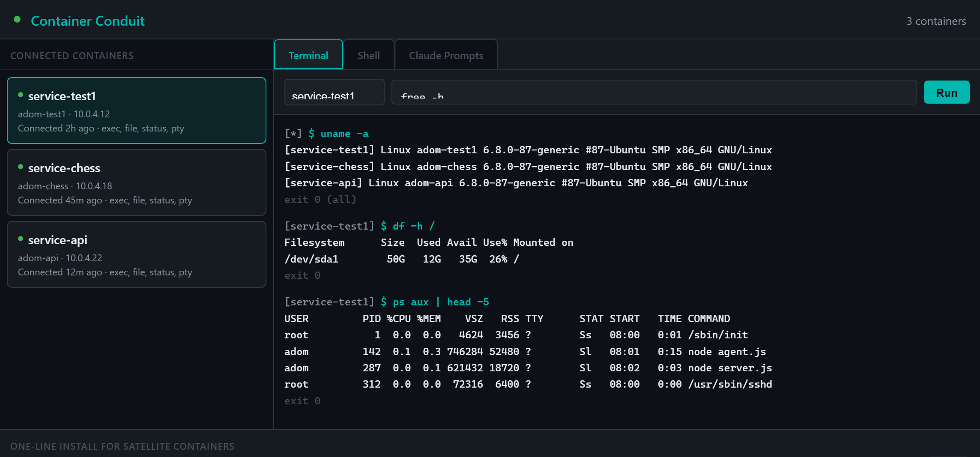Click the green status dot of service-chess
The height and width of the screenshot is (457, 980).
coord(21,167)
